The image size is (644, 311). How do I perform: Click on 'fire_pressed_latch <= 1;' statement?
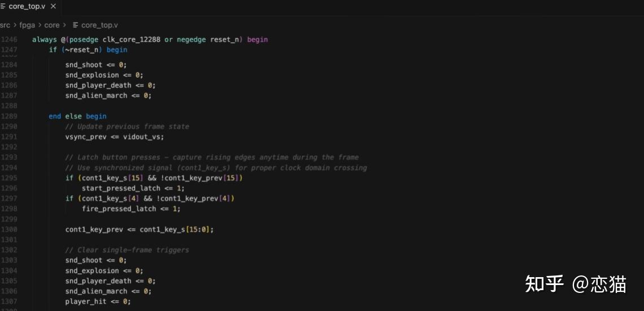(x=130, y=209)
